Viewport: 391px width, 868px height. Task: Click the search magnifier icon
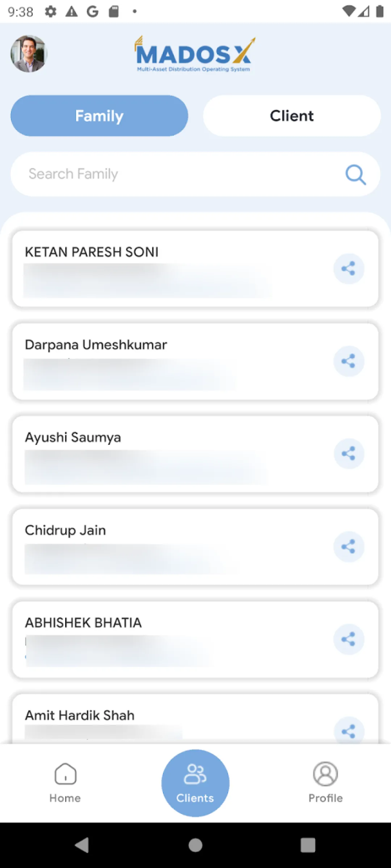pos(355,175)
